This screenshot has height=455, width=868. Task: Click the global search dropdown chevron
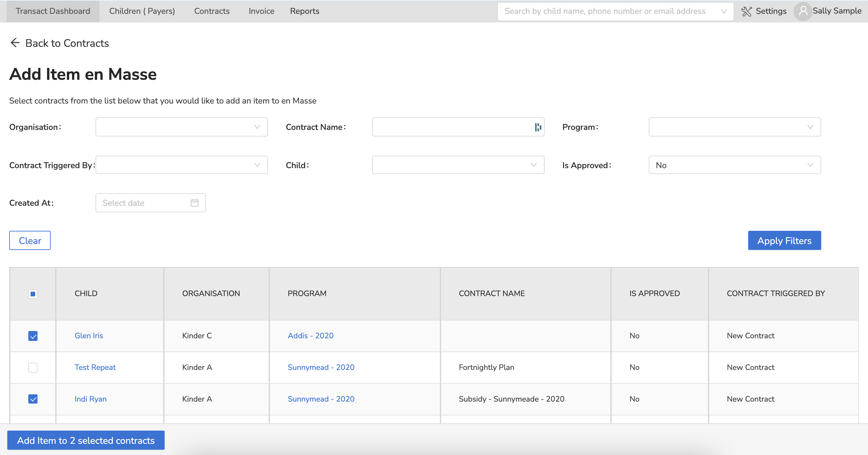point(723,12)
